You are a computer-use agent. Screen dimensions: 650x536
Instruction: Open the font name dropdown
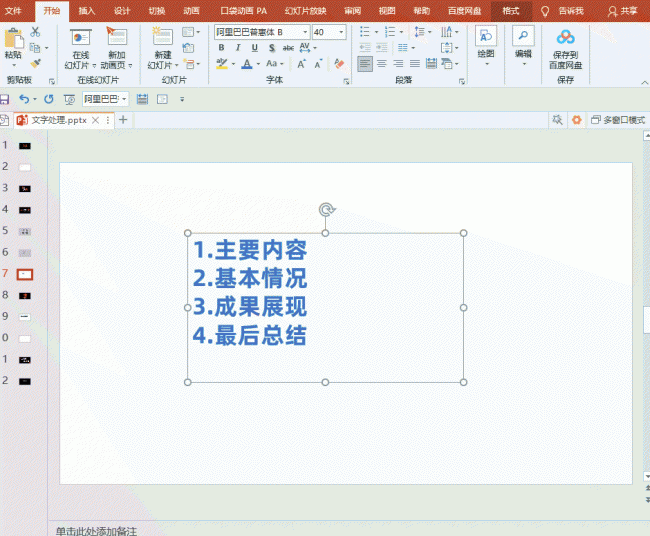305,32
